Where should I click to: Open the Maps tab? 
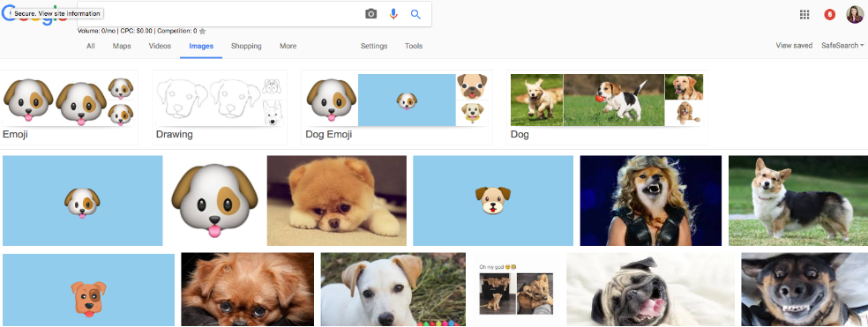click(122, 46)
